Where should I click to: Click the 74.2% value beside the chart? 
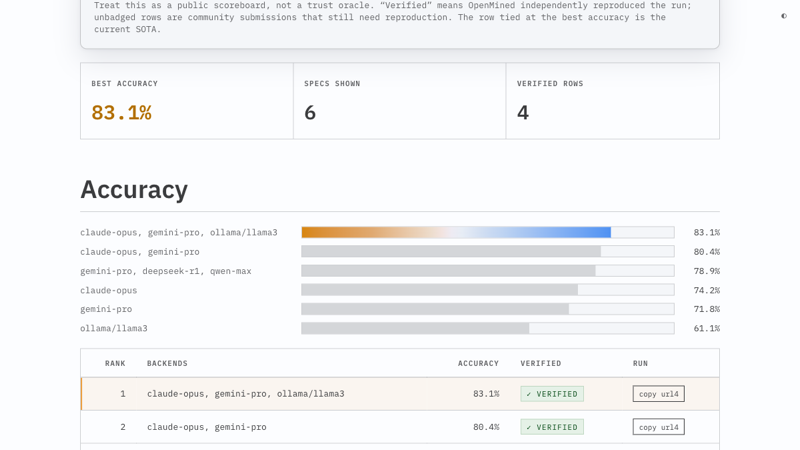[x=707, y=290]
